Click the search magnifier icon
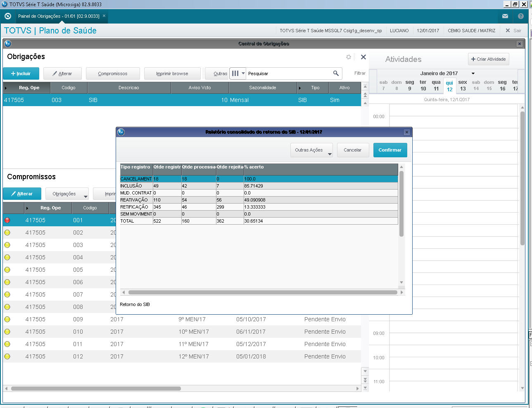The image size is (532, 408). coord(336,73)
